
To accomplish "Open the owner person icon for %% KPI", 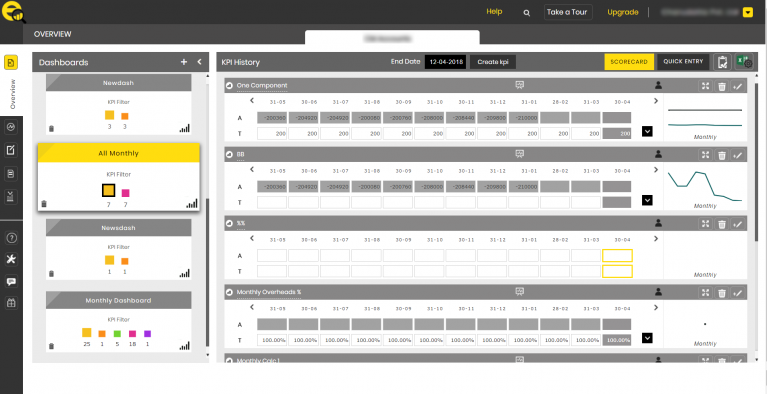I will pyautogui.click(x=658, y=223).
